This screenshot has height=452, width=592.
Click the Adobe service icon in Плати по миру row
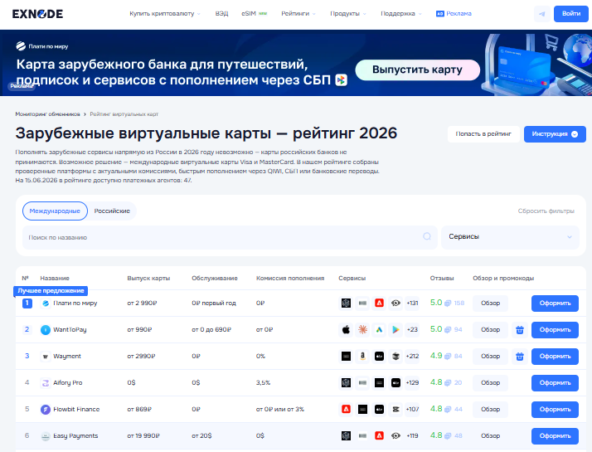coord(379,303)
